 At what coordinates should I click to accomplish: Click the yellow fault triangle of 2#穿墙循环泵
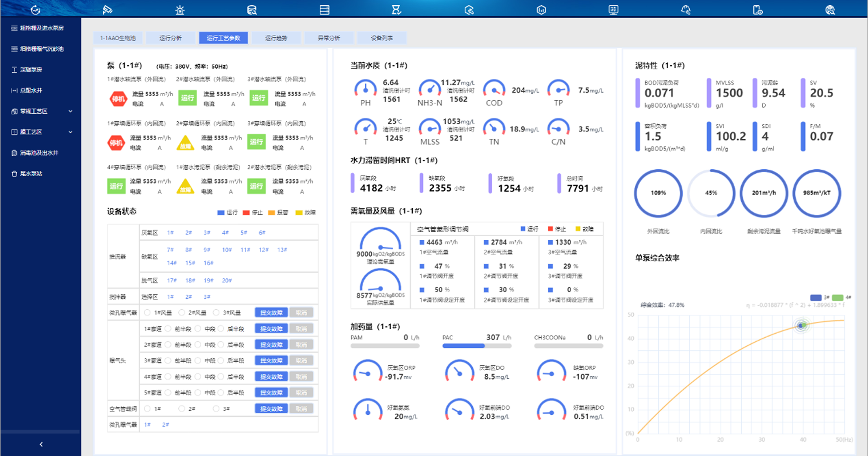pos(185,143)
